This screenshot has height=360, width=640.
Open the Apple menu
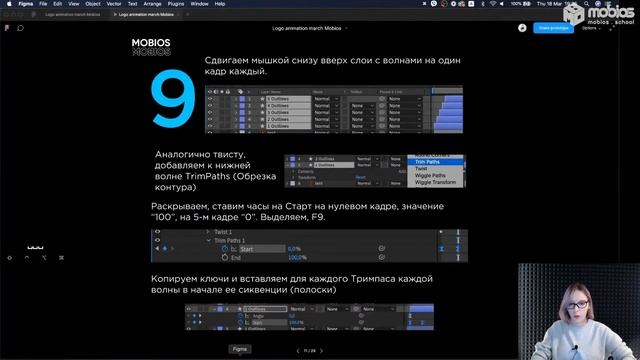pyautogui.click(x=9, y=4)
